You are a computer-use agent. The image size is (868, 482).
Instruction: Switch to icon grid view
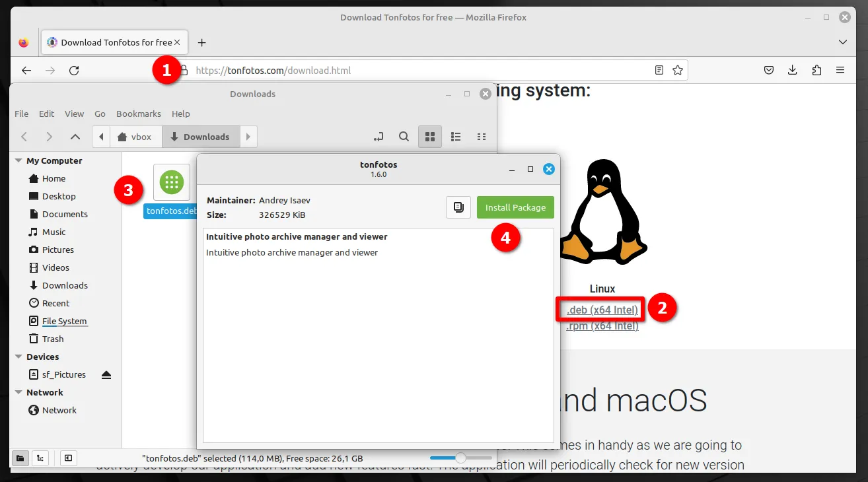pyautogui.click(x=430, y=137)
